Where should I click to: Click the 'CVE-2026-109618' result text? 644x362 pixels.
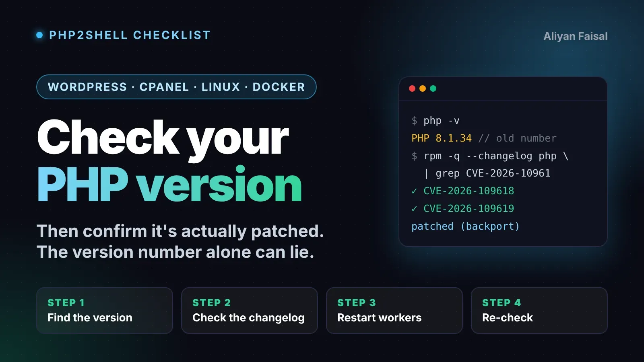469,191
